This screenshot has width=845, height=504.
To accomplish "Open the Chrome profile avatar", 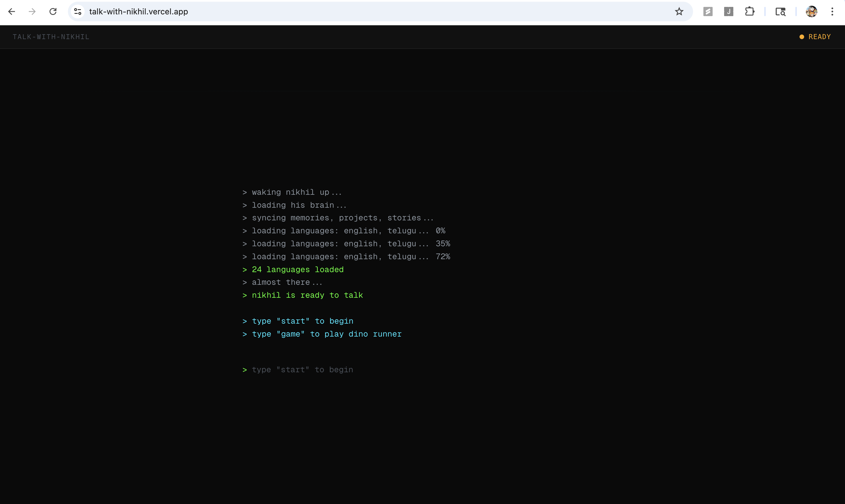I will (811, 12).
